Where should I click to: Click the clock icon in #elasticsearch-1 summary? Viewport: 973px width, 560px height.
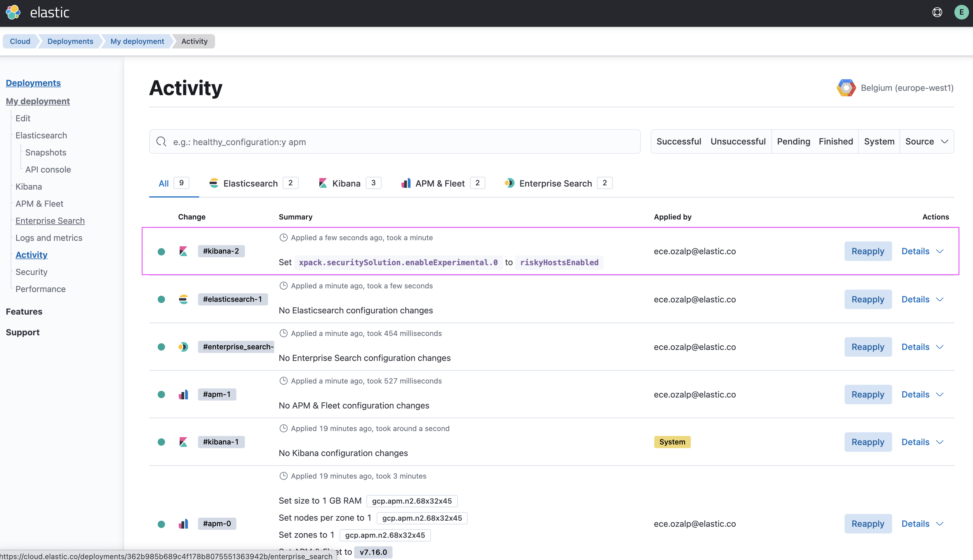283,286
